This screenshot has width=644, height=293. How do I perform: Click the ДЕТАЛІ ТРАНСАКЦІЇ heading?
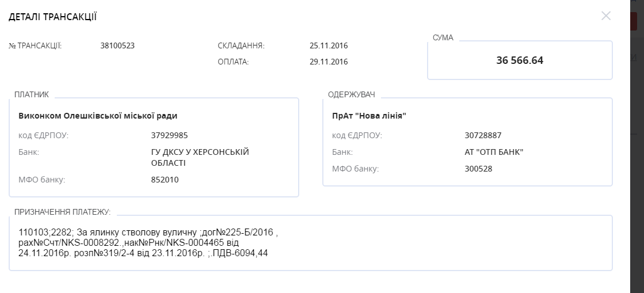point(52,17)
